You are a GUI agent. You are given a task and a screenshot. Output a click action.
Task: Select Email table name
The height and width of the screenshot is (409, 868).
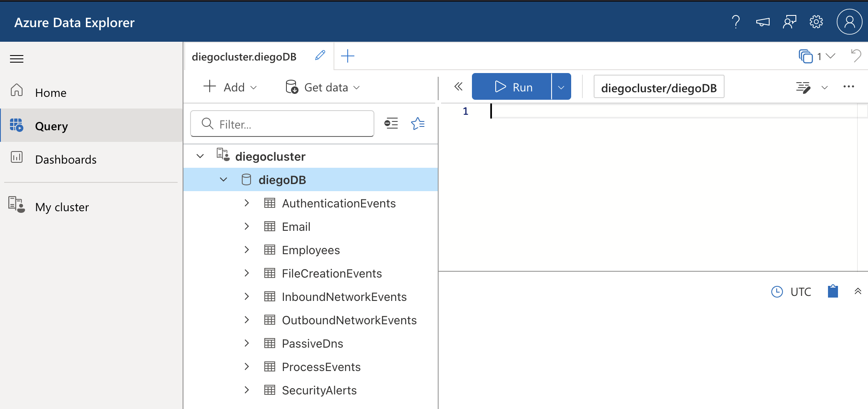(296, 227)
